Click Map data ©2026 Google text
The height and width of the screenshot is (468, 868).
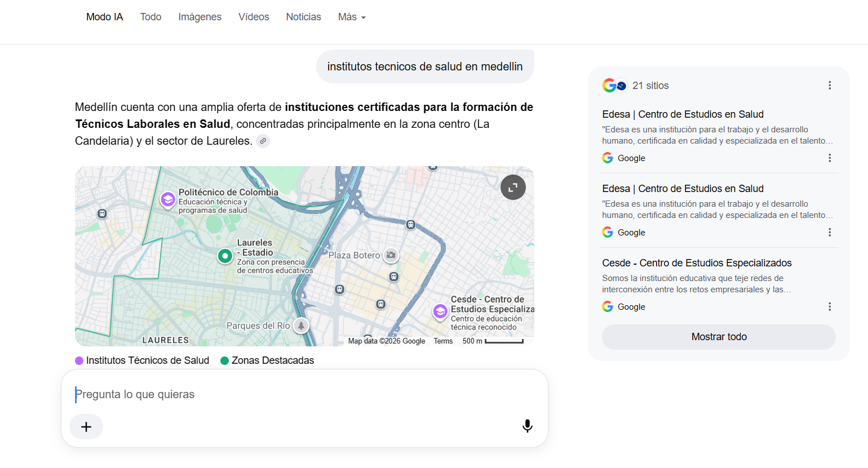pyautogui.click(x=387, y=341)
